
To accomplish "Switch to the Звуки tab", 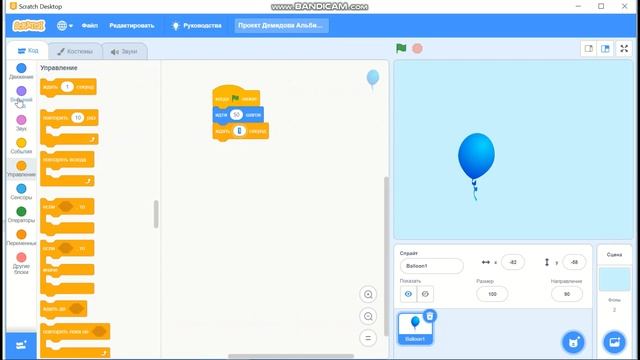I will (x=124, y=51).
